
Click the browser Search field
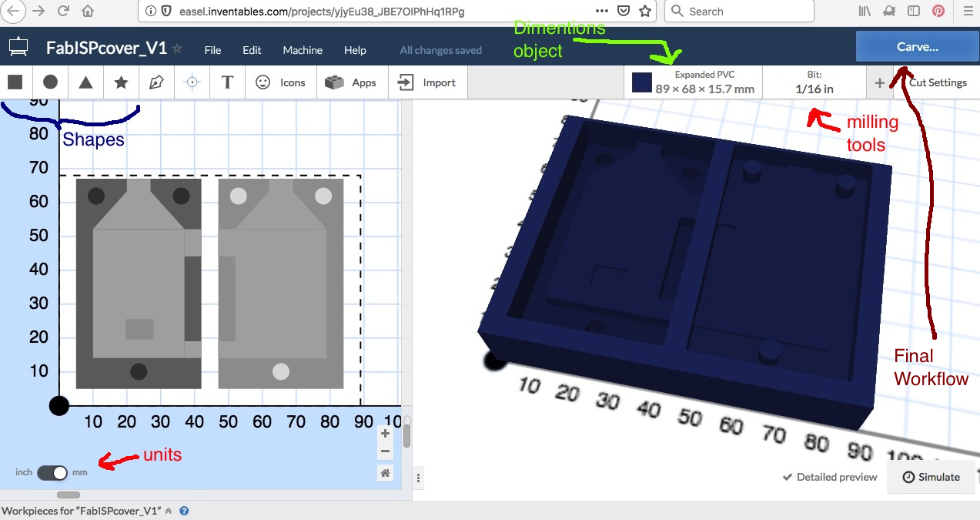coord(739,12)
